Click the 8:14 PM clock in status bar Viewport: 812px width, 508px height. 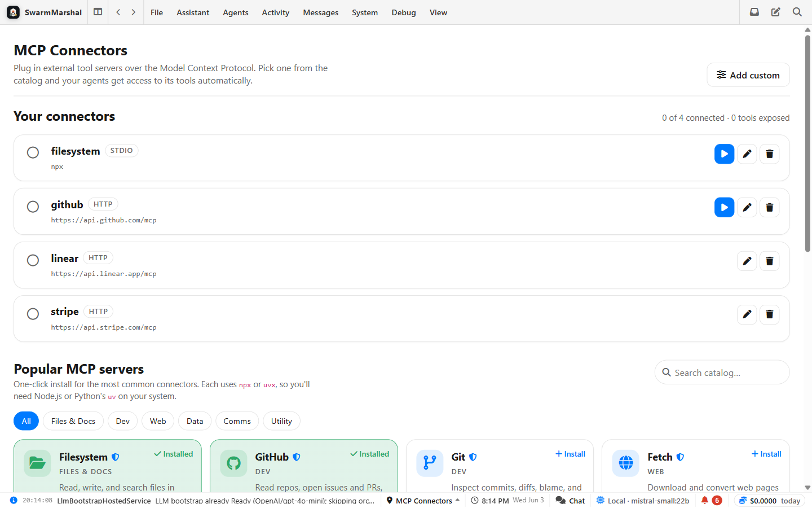490,501
